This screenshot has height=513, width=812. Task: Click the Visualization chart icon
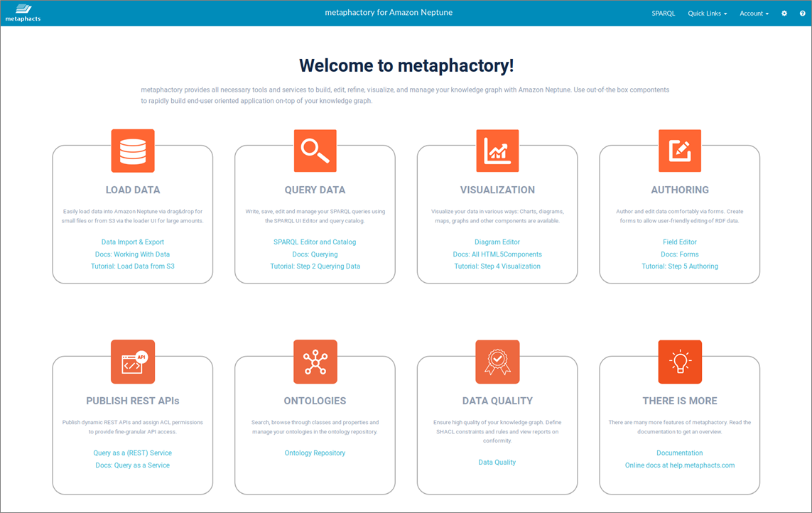497,151
